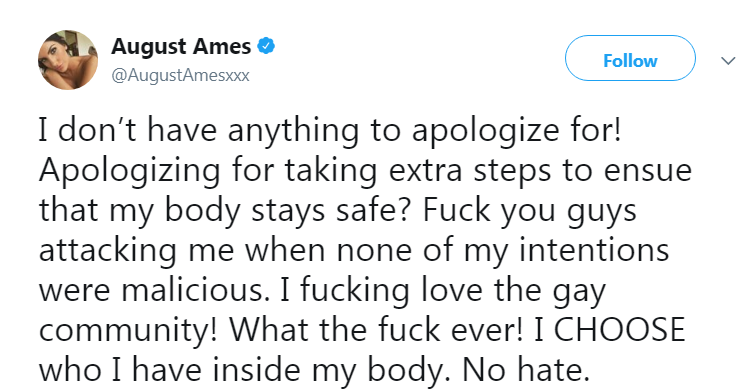
Task: Select the tweet line ending with 'No hate.'
Action: tap(314, 370)
